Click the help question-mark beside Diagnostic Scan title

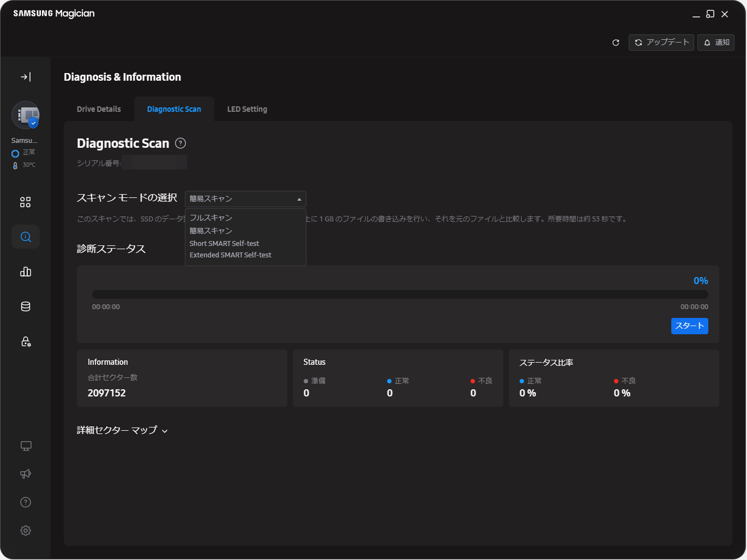pos(180,143)
